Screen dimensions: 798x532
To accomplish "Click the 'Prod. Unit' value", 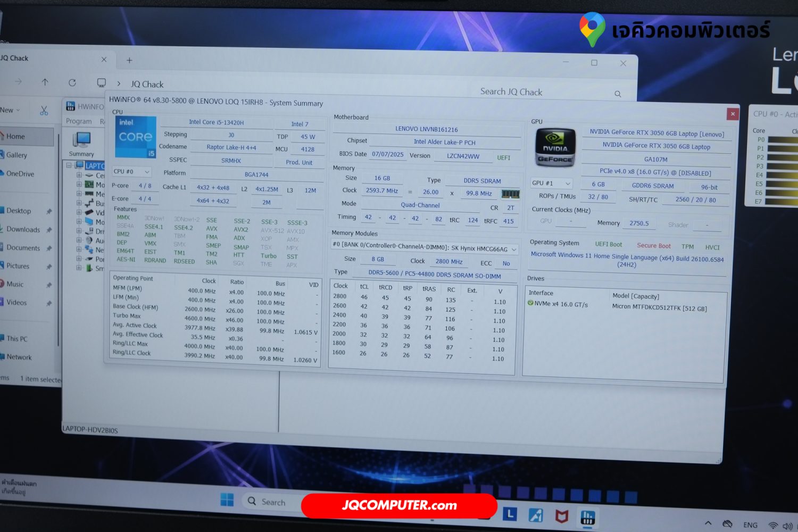I will tap(299, 162).
